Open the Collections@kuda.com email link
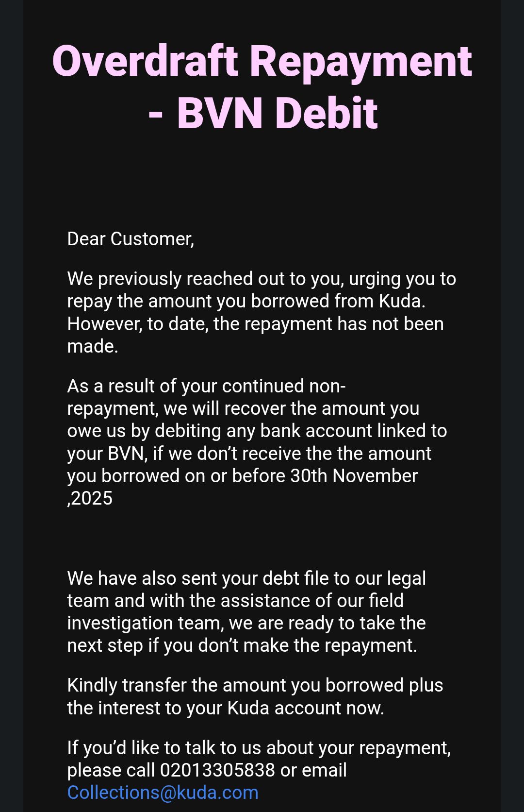The image size is (524, 812). click(163, 793)
